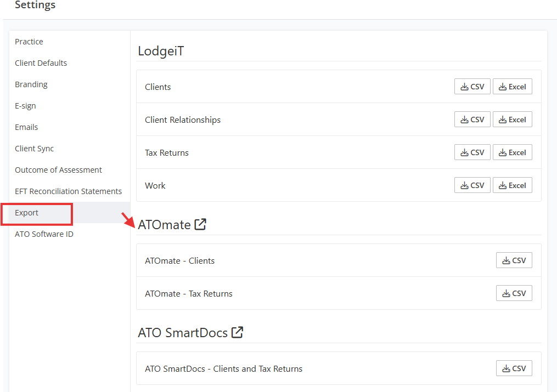The height and width of the screenshot is (392, 557).
Task: Click the ATOmate heading text
Action: (165, 225)
